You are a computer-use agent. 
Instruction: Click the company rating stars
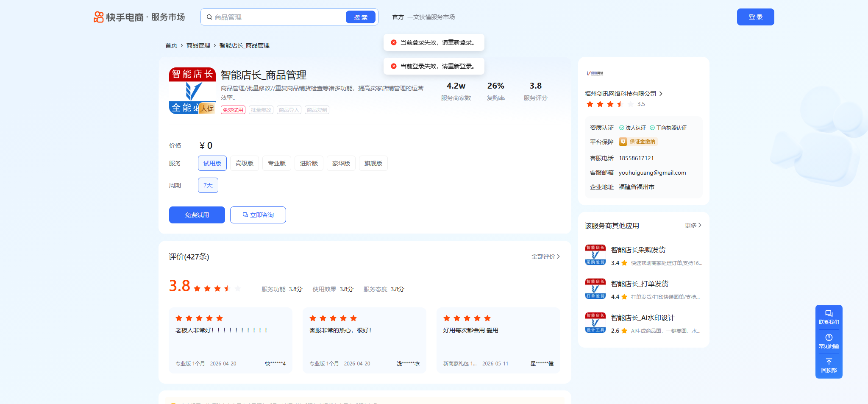610,104
